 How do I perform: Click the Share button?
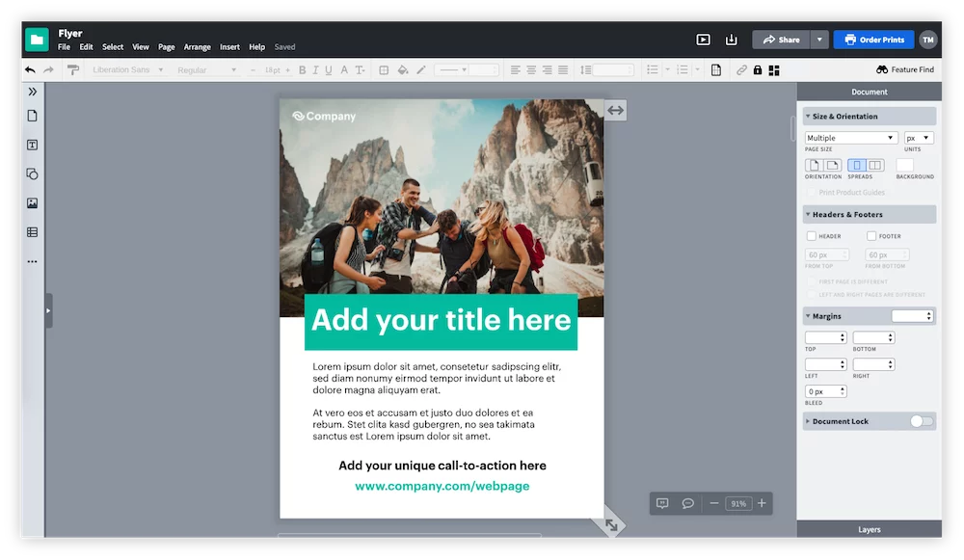click(x=781, y=40)
